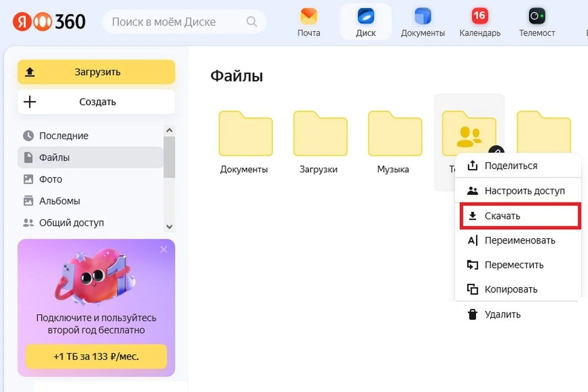Click the search magnifier icon
The image size is (588, 392).
[252, 22]
